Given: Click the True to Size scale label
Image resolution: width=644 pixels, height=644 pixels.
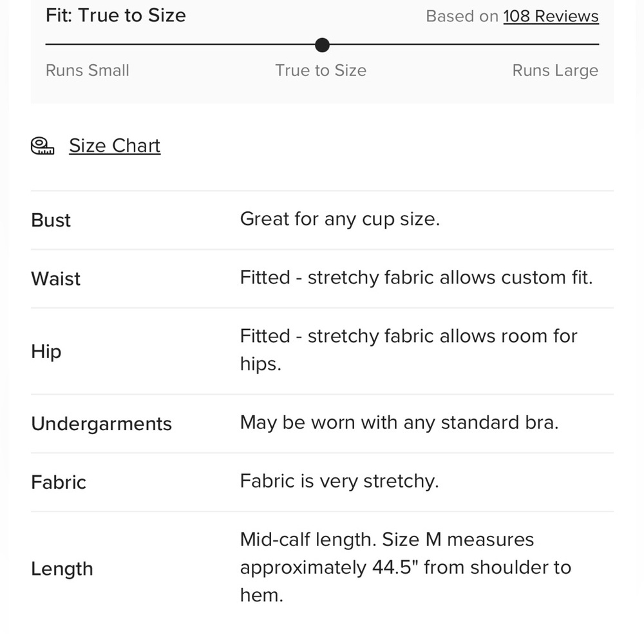Looking at the screenshot, I should [320, 70].
